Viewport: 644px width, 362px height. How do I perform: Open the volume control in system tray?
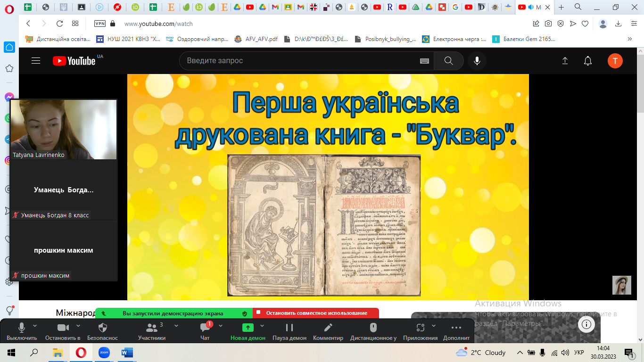tap(565, 353)
